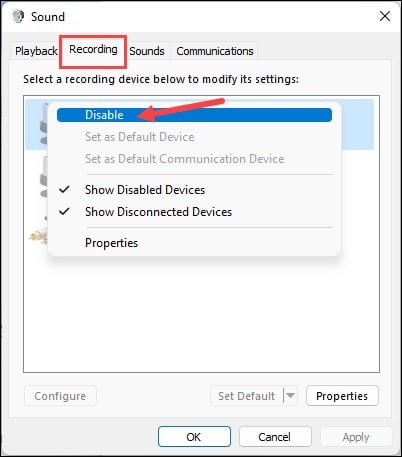Select the line-in jack device icon
The height and width of the screenshot is (457, 402).
(x=38, y=232)
